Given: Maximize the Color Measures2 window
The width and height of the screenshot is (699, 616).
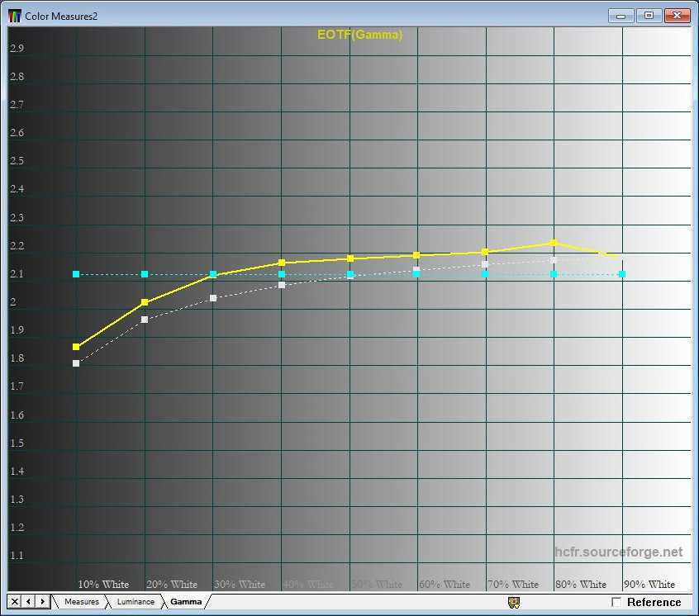Looking at the screenshot, I should pos(649,15).
